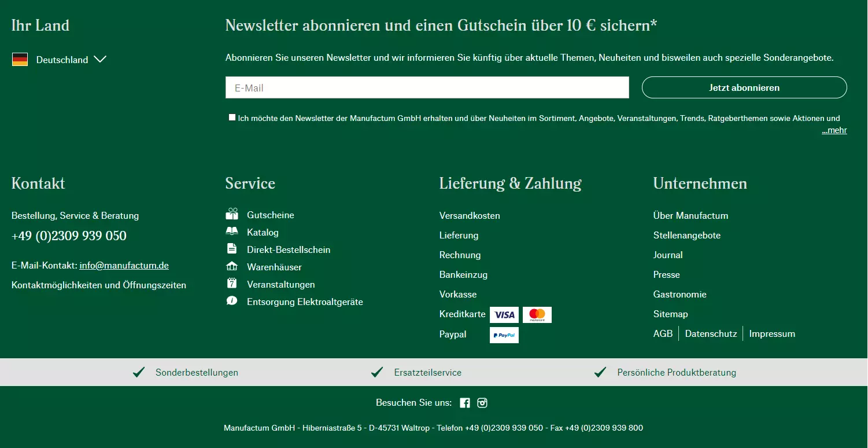
Task: Open the Lieferung link
Action: click(459, 235)
